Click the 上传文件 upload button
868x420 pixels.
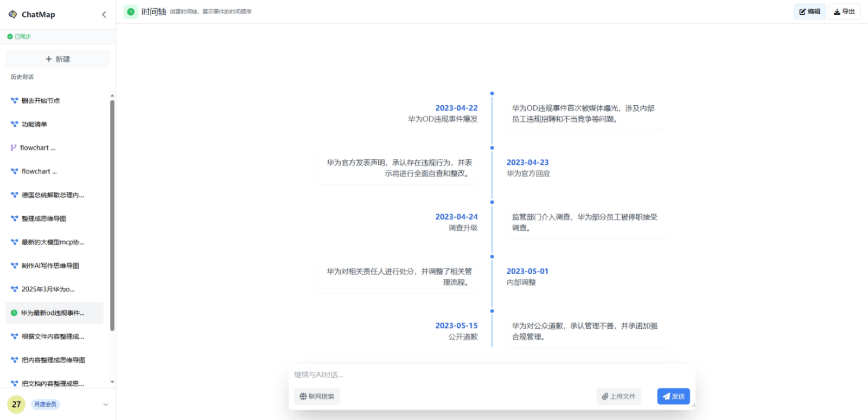pos(618,397)
